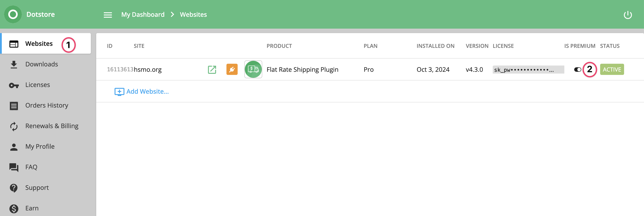The height and width of the screenshot is (216, 644).
Task: Toggle the hamburger menu icon
Action: (108, 15)
